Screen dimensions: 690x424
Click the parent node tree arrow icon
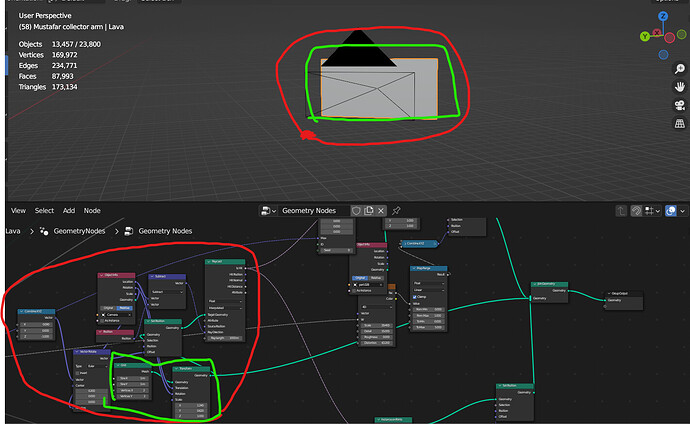pos(621,211)
